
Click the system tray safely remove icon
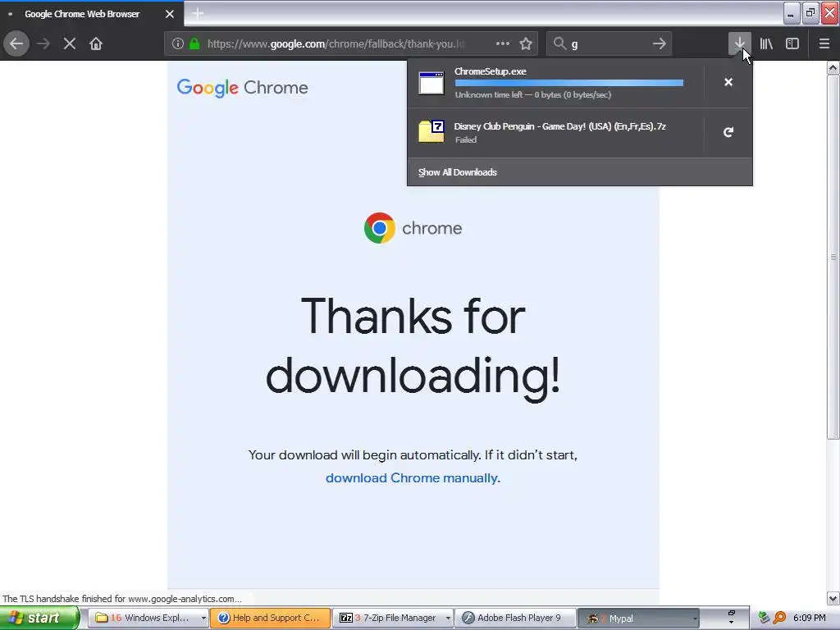pyautogui.click(x=765, y=618)
